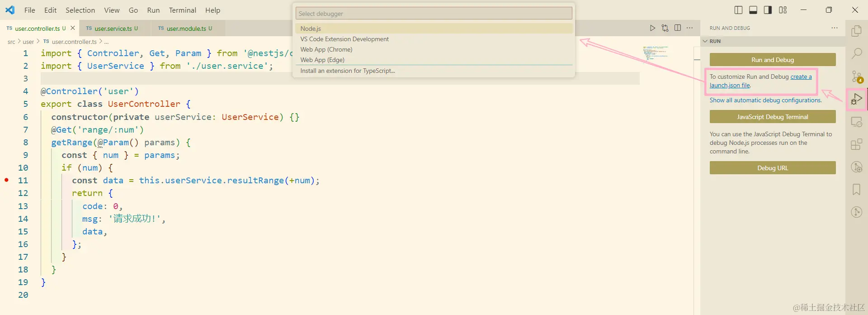Open the Remote Explorer icon
The image size is (868, 315).
(x=856, y=121)
